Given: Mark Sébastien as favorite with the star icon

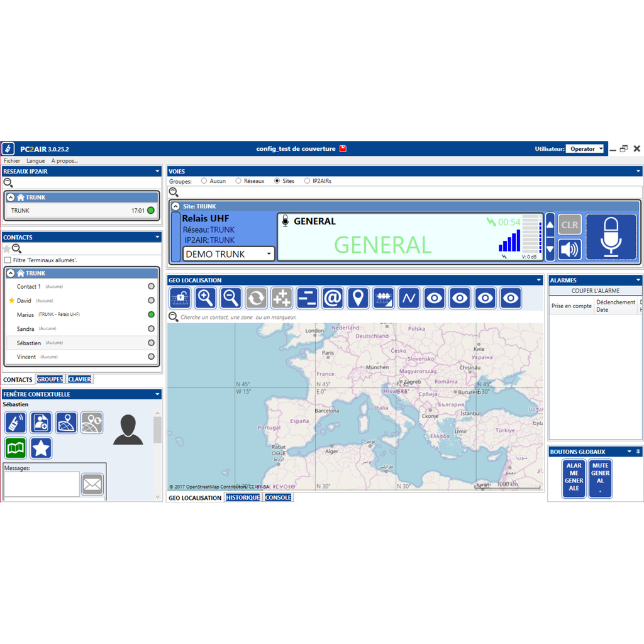Looking at the screenshot, I should pos(40,447).
